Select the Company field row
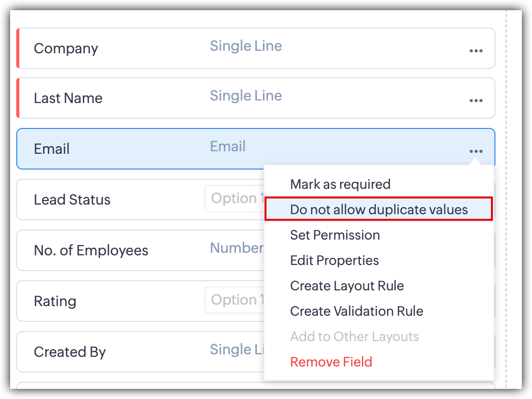532x399 pixels. point(256,48)
